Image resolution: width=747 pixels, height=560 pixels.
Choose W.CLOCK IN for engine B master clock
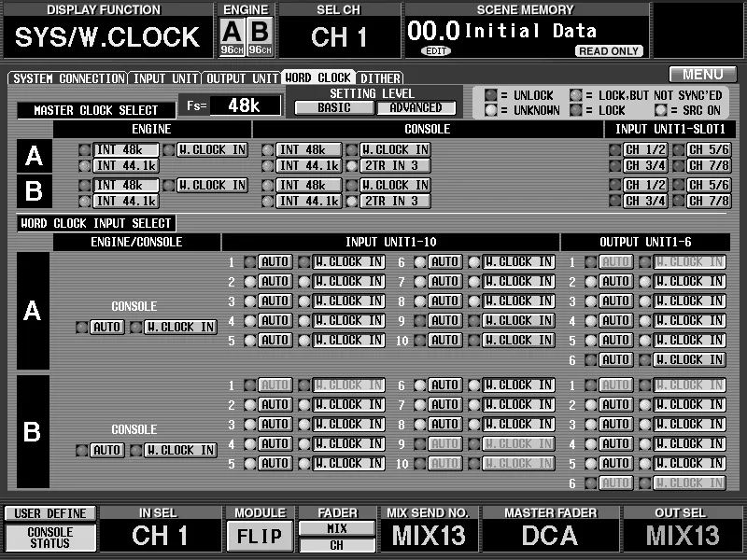212,185
